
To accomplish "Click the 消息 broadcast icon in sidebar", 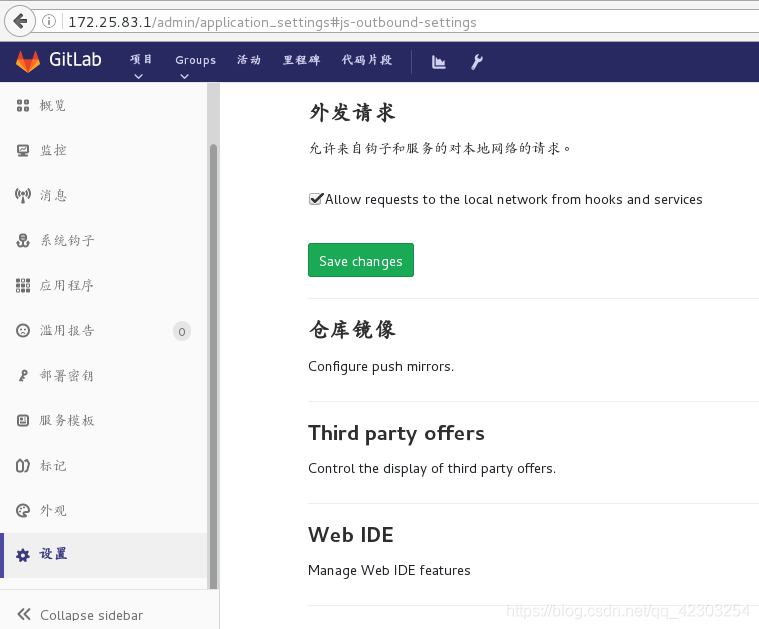I will (23, 196).
